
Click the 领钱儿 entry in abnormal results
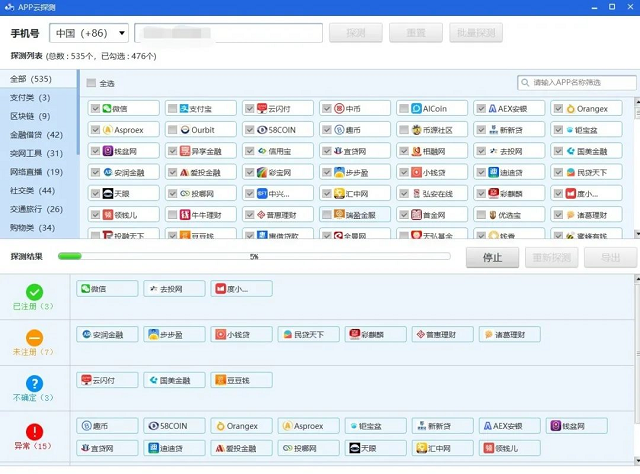pos(510,448)
